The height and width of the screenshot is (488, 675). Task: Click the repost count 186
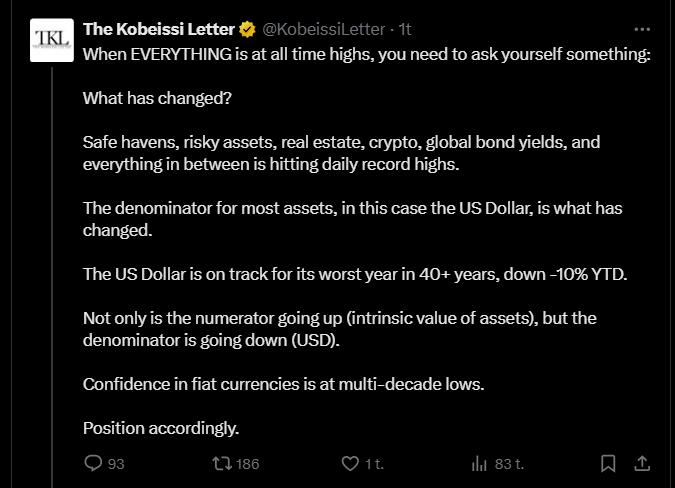249,463
